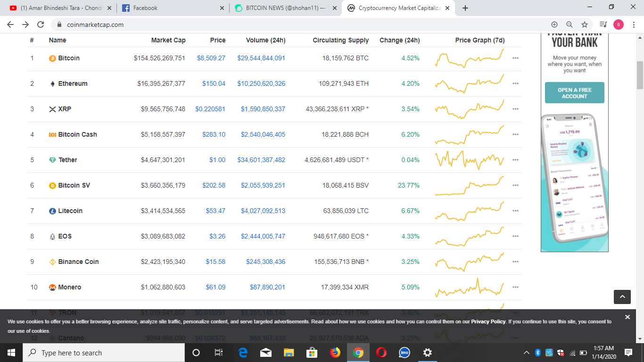Expand the system tray hidden icons chevron
Image resolution: width=644 pixels, height=362 pixels.
pyautogui.click(x=527, y=353)
